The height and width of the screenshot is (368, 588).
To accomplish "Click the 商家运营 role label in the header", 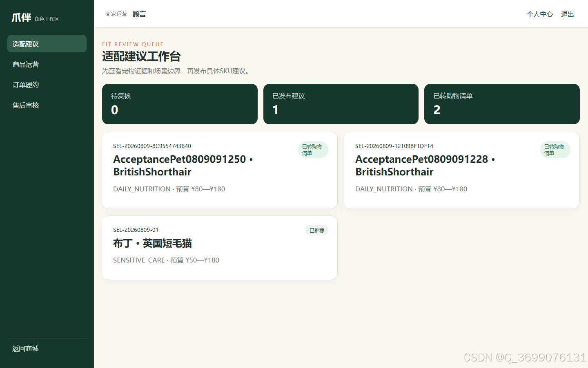I will tap(116, 14).
